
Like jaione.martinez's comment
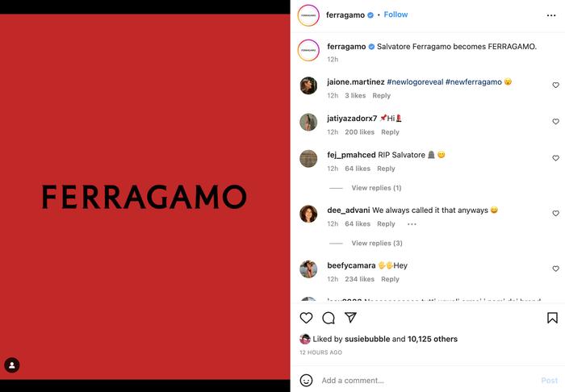pyautogui.click(x=555, y=85)
